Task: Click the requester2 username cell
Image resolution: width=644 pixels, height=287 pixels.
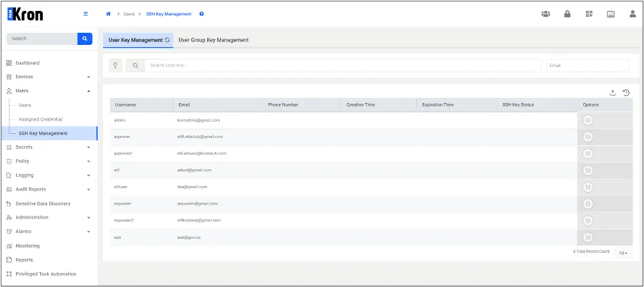Action: click(124, 221)
